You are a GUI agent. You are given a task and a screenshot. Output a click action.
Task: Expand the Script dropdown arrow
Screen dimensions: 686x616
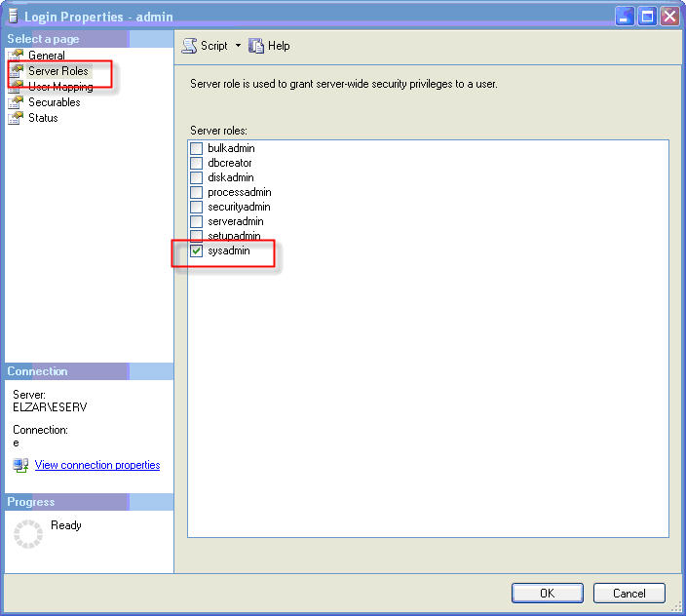238,46
